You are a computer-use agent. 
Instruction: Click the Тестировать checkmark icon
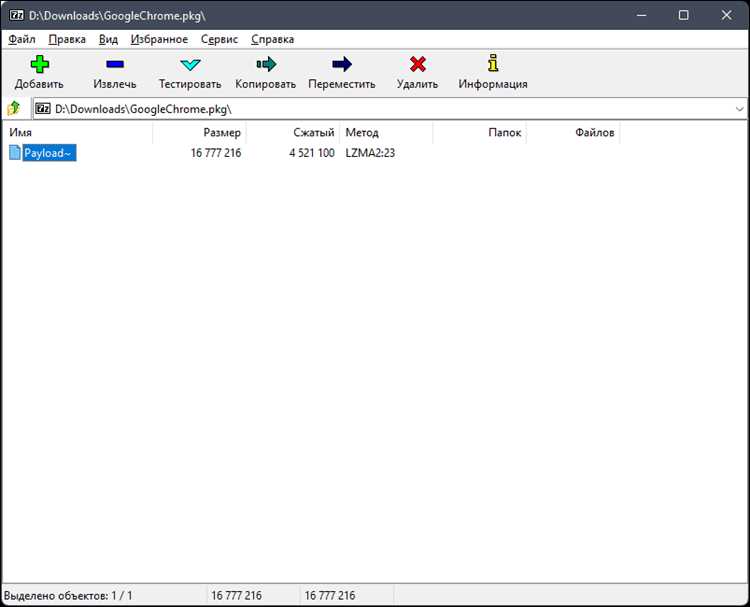pyautogui.click(x=190, y=65)
